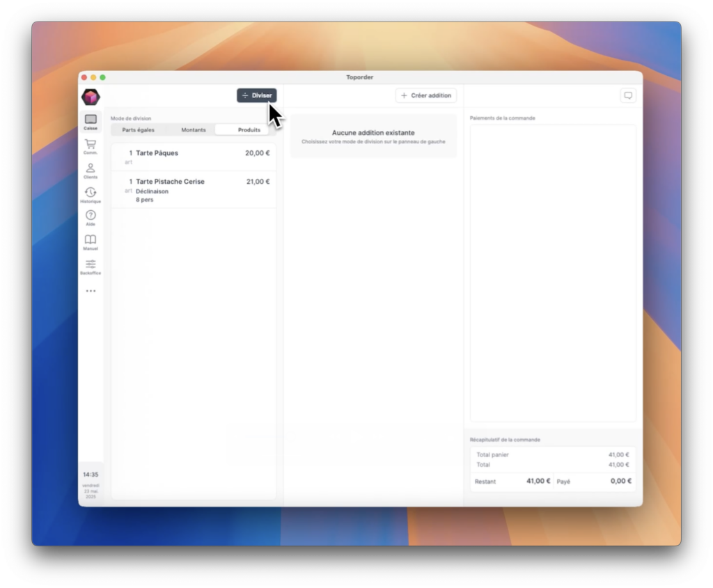Select the Produits division mode

(x=249, y=130)
